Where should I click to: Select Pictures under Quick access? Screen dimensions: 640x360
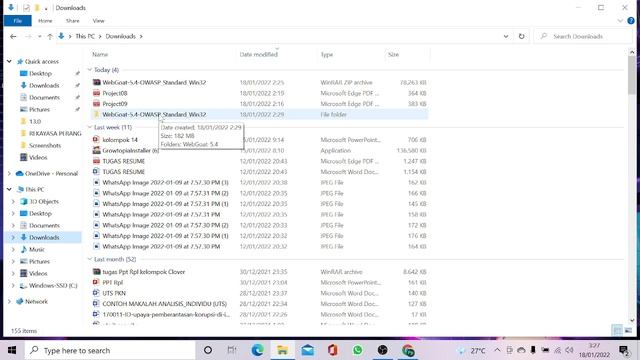point(39,109)
